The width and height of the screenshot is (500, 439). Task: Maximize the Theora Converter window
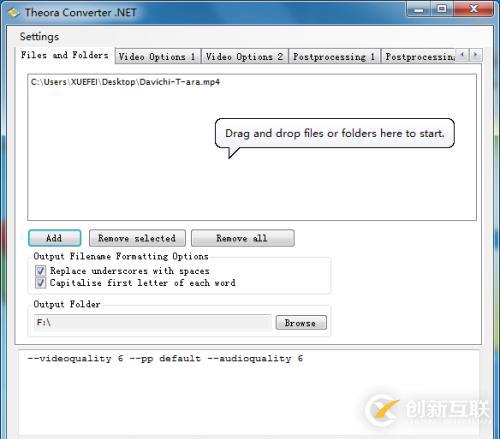(442, 9)
